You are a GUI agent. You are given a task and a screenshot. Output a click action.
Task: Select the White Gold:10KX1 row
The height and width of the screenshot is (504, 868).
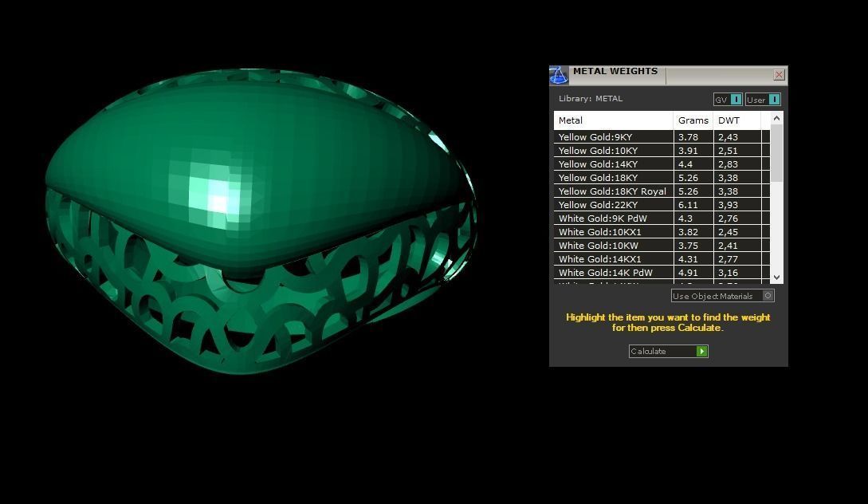coord(662,232)
